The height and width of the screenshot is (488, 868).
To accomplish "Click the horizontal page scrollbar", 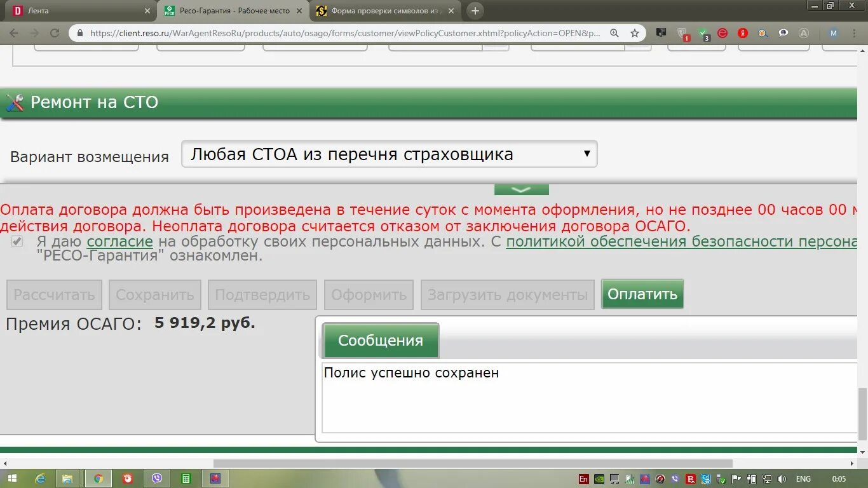I will tap(473, 463).
